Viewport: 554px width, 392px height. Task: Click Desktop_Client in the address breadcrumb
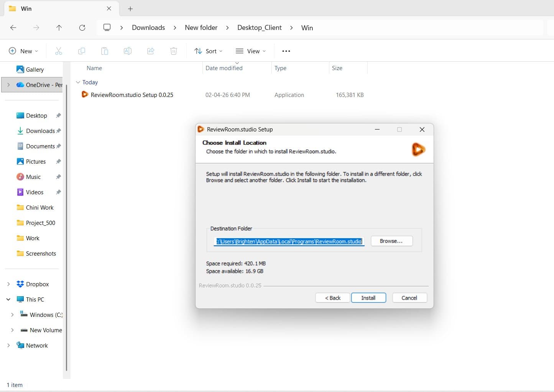(259, 28)
